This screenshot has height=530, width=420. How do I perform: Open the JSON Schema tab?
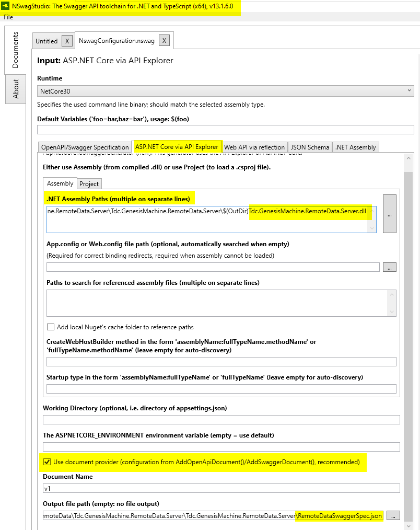click(x=310, y=147)
